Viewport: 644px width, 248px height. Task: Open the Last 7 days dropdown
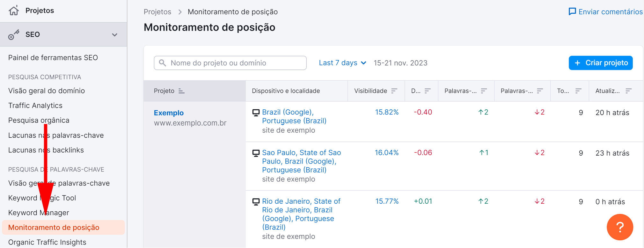pos(342,63)
